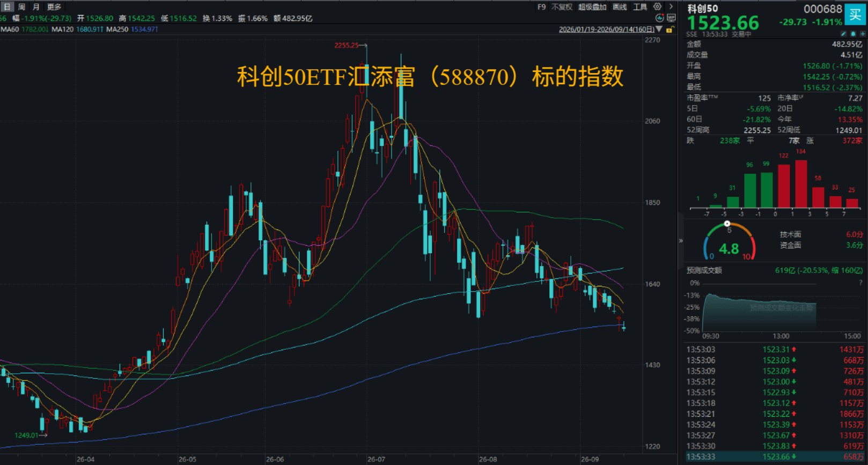868x465 pixels.
Task: Switch to the 日 daily period tab
Action: click(7, 7)
